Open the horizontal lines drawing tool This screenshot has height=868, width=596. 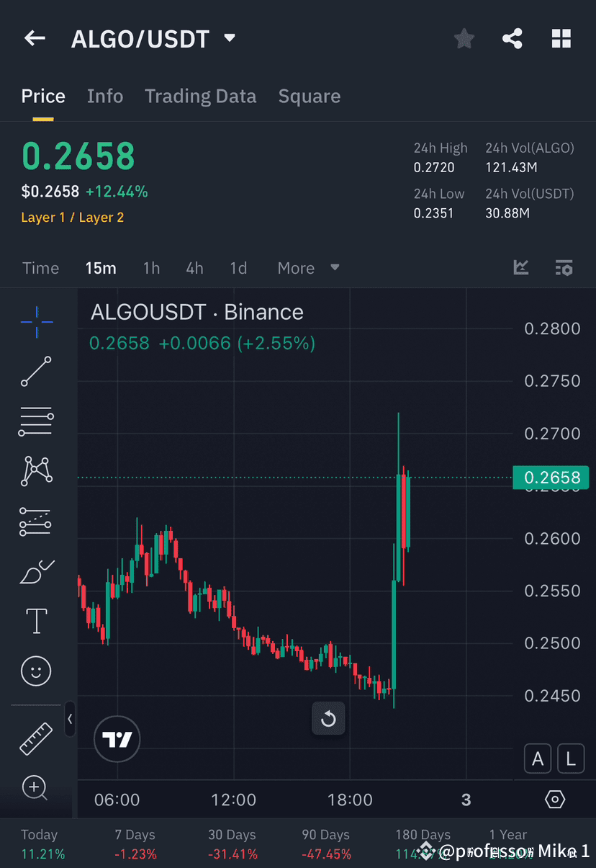[35, 421]
